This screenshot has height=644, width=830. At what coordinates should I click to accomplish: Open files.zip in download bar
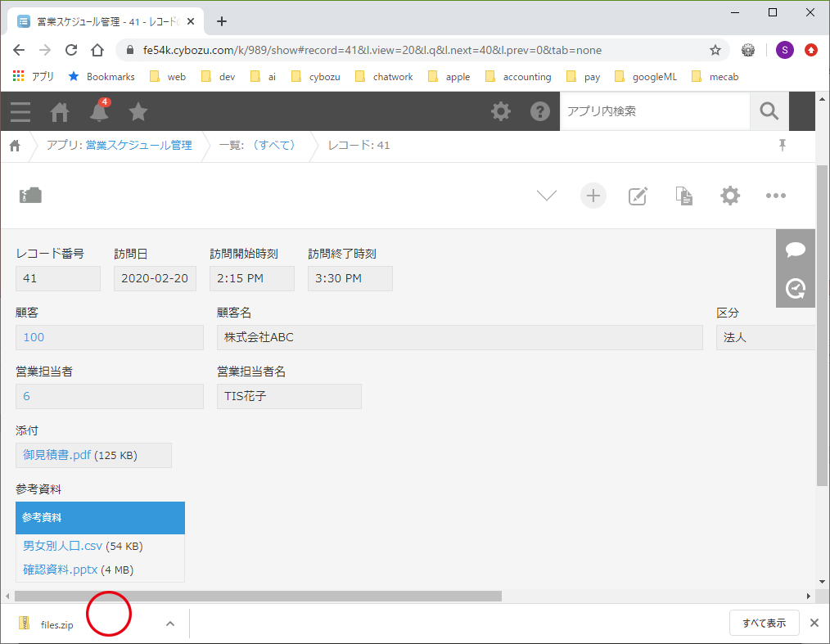56,624
